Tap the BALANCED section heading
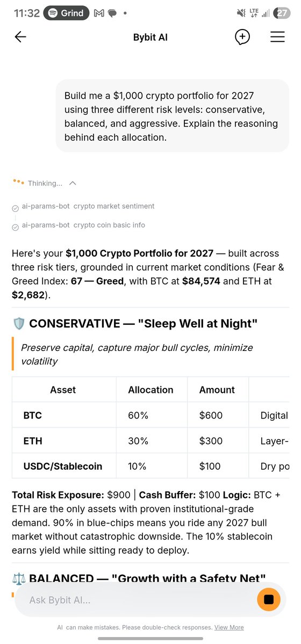The height and width of the screenshot is (644, 301). (x=139, y=577)
